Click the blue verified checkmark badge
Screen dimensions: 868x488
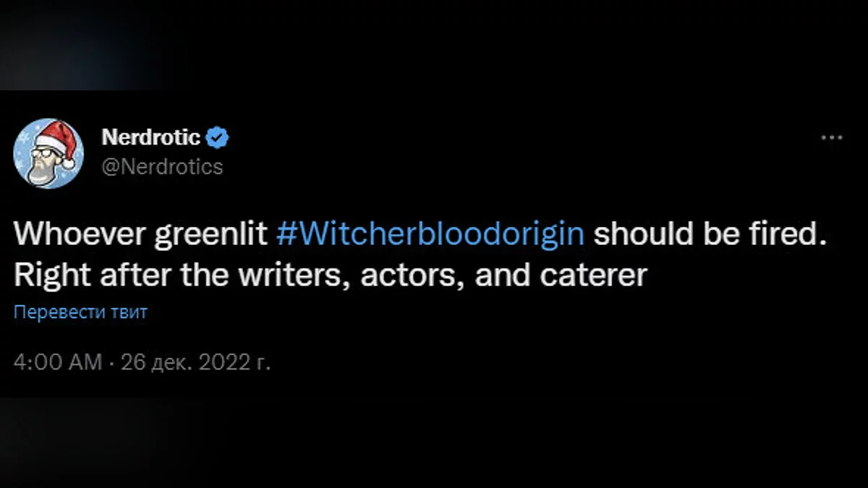pos(219,137)
